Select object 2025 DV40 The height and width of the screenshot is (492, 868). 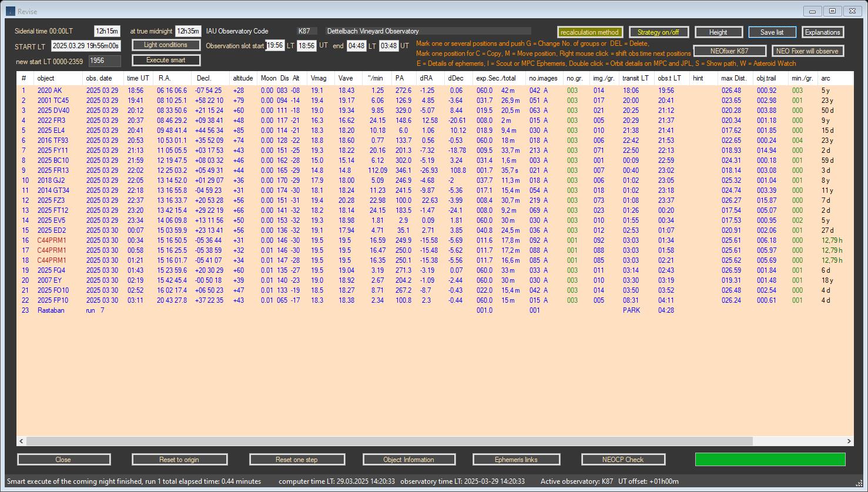point(53,111)
